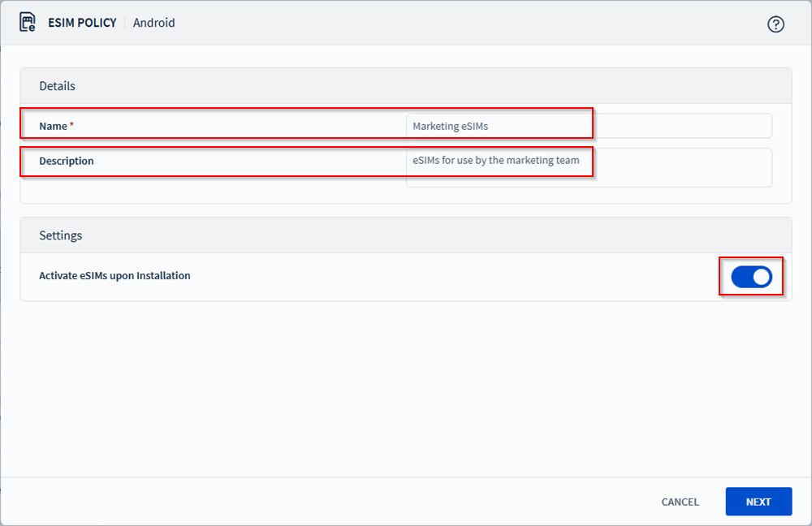Click the Android platform label

click(x=154, y=23)
